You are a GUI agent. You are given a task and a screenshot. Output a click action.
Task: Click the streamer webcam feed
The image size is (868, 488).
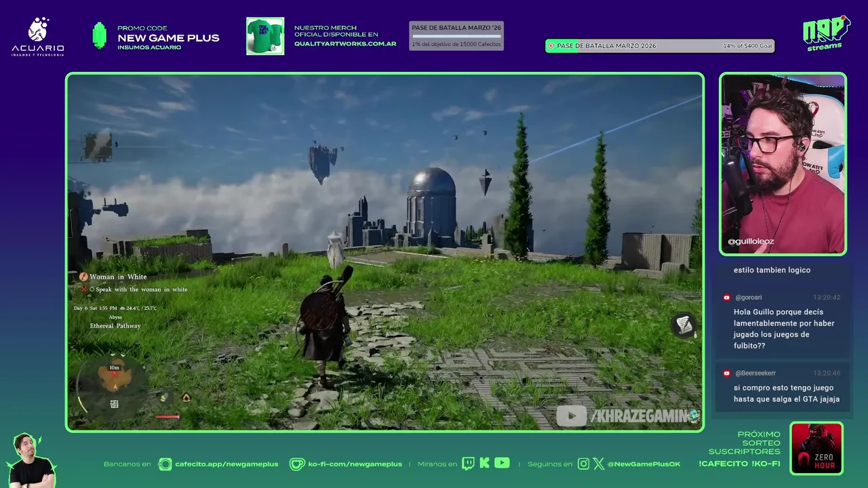tap(783, 164)
